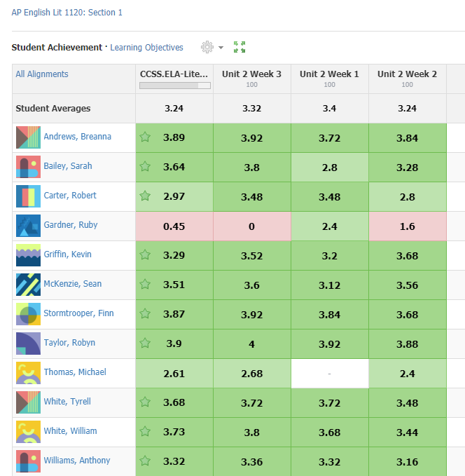Screen dimensions: 465x476
Task: Open the Unit 2 Week 1 column header
Action: pos(329,74)
